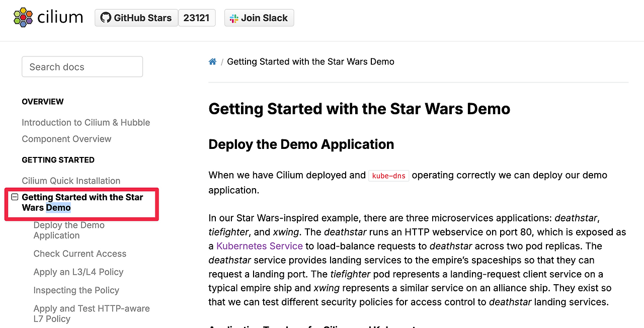Click the main page title heading

coord(359,109)
